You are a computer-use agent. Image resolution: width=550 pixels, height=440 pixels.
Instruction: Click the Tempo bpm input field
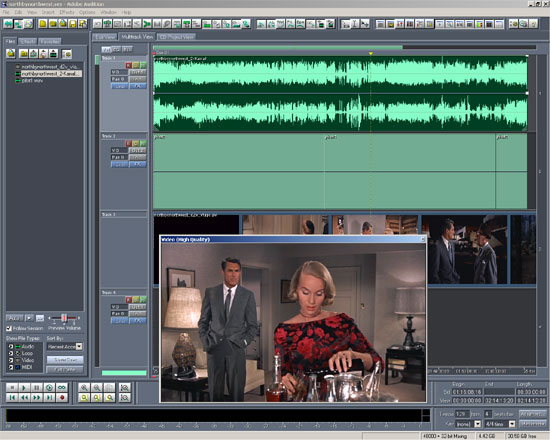coord(462,414)
